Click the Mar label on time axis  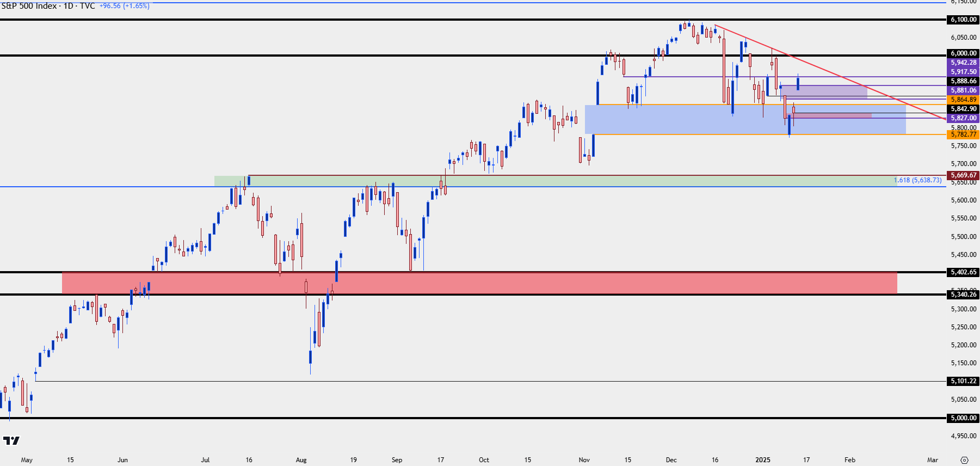pyautogui.click(x=933, y=460)
